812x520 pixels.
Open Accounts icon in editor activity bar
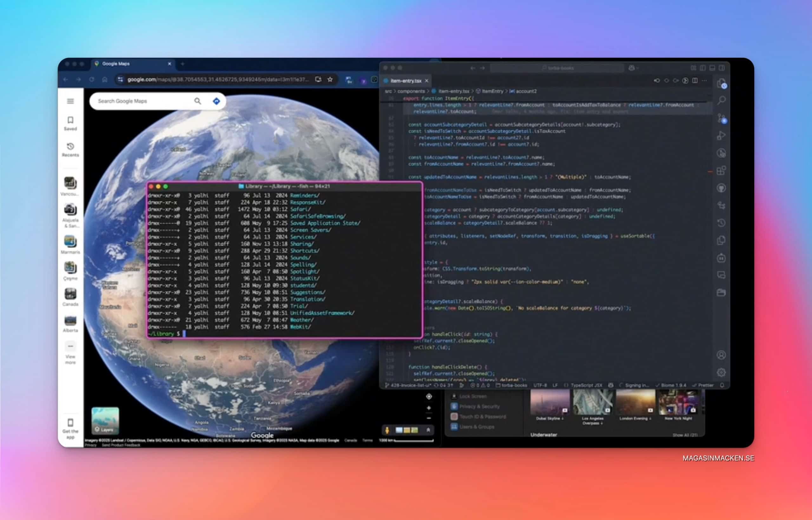(x=721, y=355)
